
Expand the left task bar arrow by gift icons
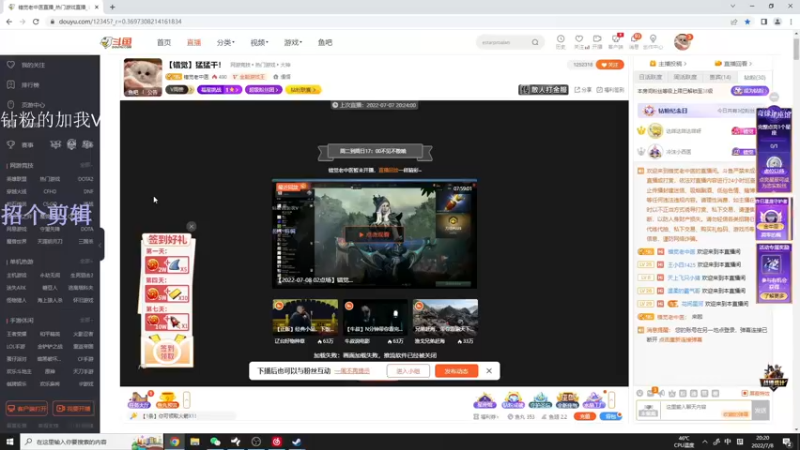(187, 400)
